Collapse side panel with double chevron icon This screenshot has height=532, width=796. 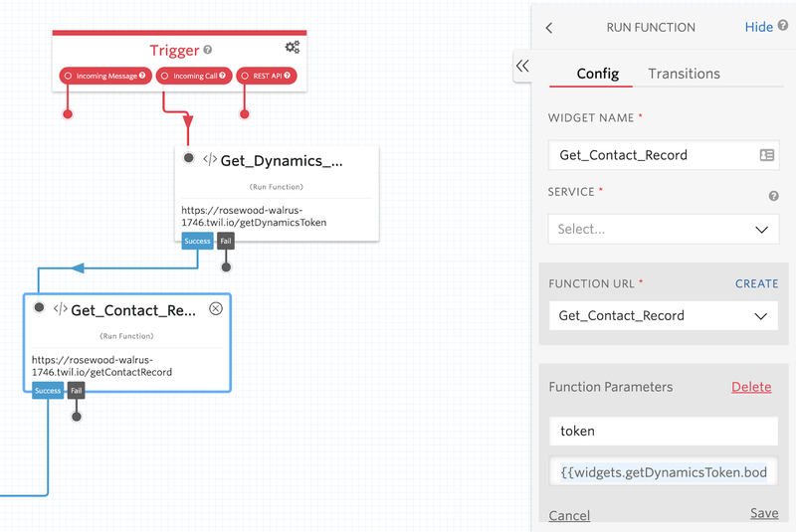[522, 66]
